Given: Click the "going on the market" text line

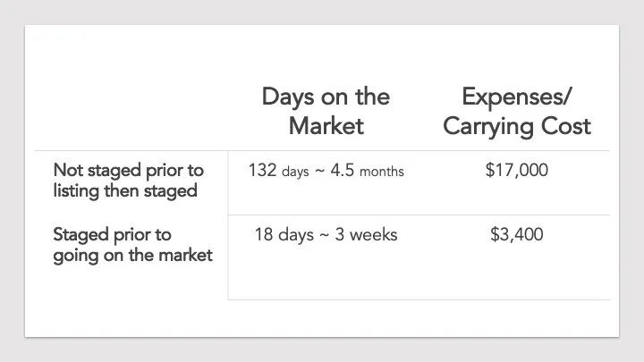Looking at the screenshot, I should click(132, 256).
